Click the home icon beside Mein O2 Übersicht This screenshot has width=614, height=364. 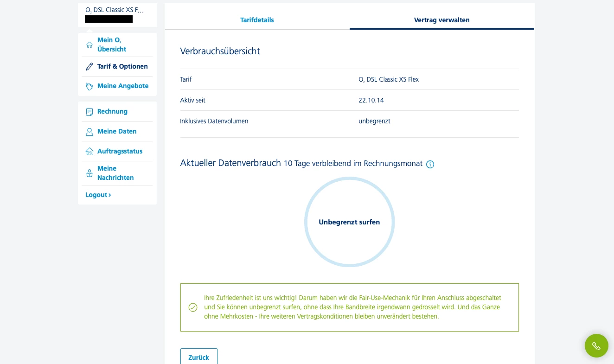[90, 45]
